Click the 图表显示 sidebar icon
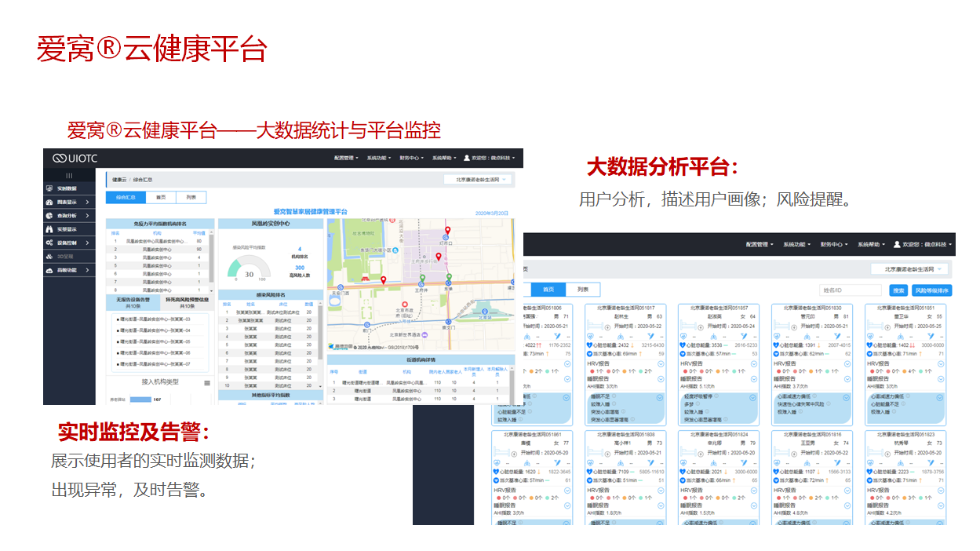The height and width of the screenshot is (551, 980). (49, 203)
